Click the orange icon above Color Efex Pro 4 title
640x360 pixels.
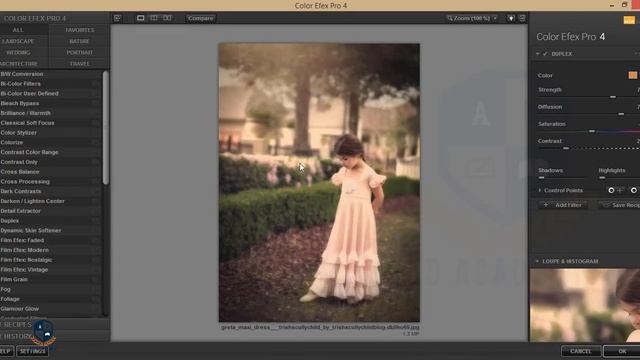629,20
